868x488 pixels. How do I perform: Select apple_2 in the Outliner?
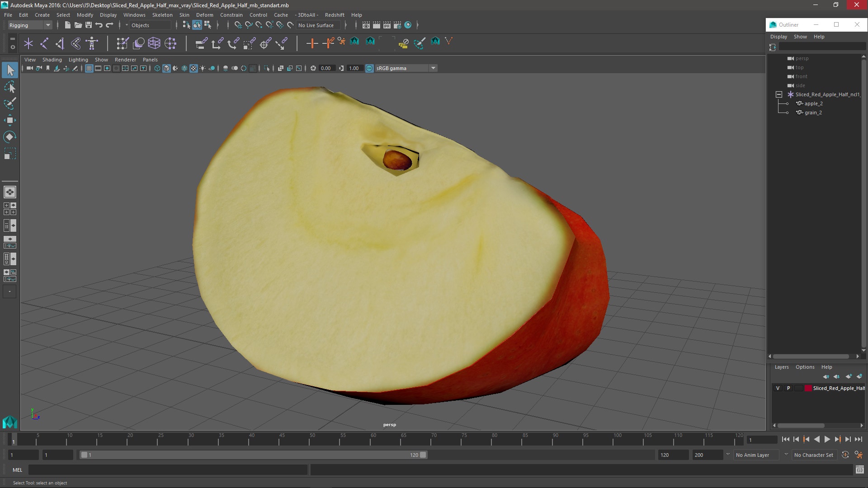pos(813,103)
